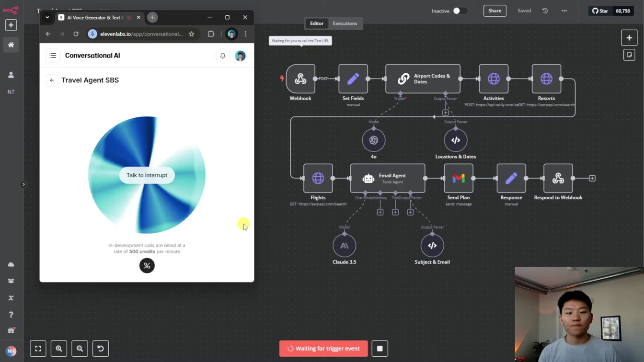
Task: Open the Webhook trigger node
Action: pyautogui.click(x=300, y=79)
